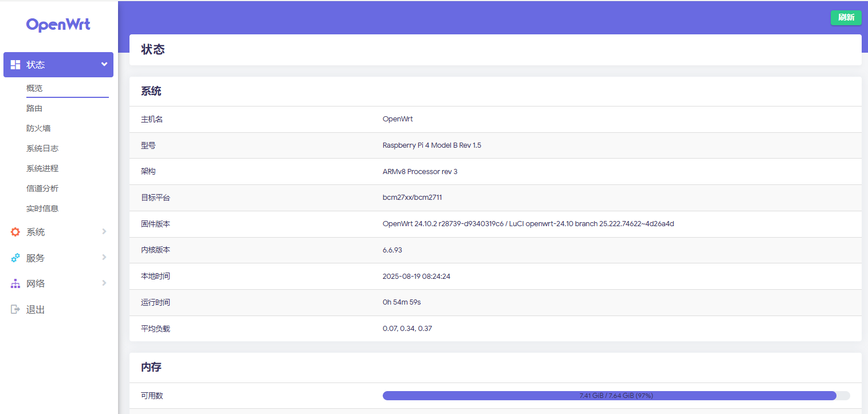Open the 路由 routing page
The width and height of the screenshot is (868, 414).
(x=34, y=108)
